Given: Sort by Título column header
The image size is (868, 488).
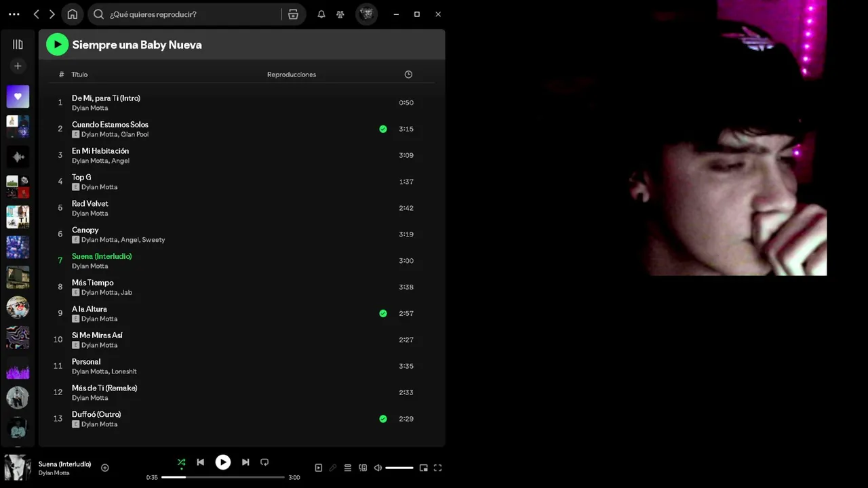Looking at the screenshot, I should tap(79, 75).
